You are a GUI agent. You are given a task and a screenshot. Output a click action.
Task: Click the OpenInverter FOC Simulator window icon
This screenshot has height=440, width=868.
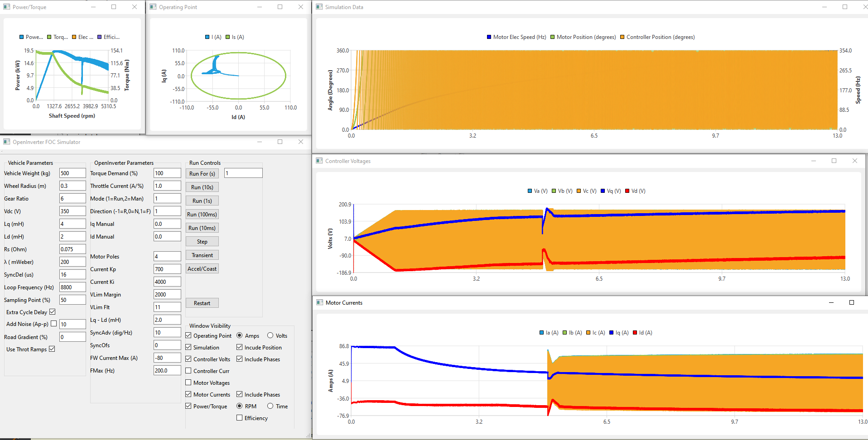[x=6, y=142]
